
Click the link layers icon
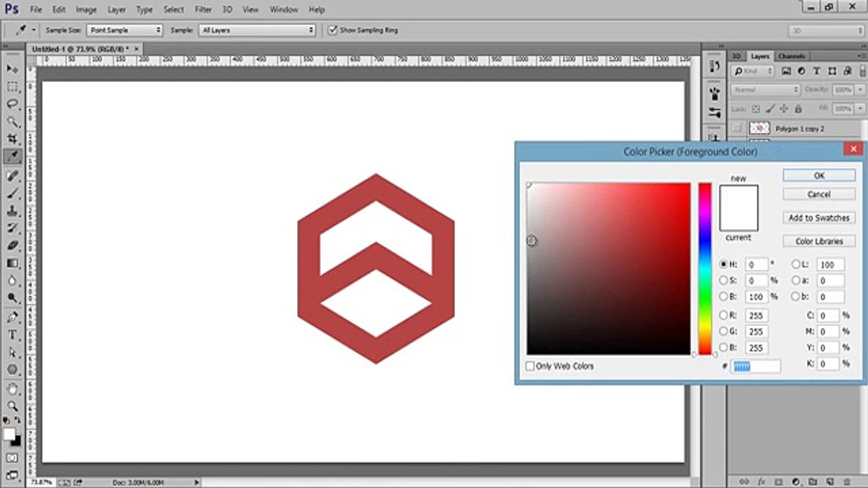coord(745,481)
